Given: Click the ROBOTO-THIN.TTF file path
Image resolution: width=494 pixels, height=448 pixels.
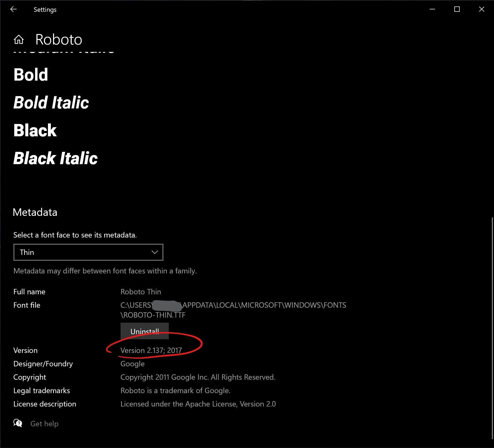Looking at the screenshot, I should (x=233, y=310).
